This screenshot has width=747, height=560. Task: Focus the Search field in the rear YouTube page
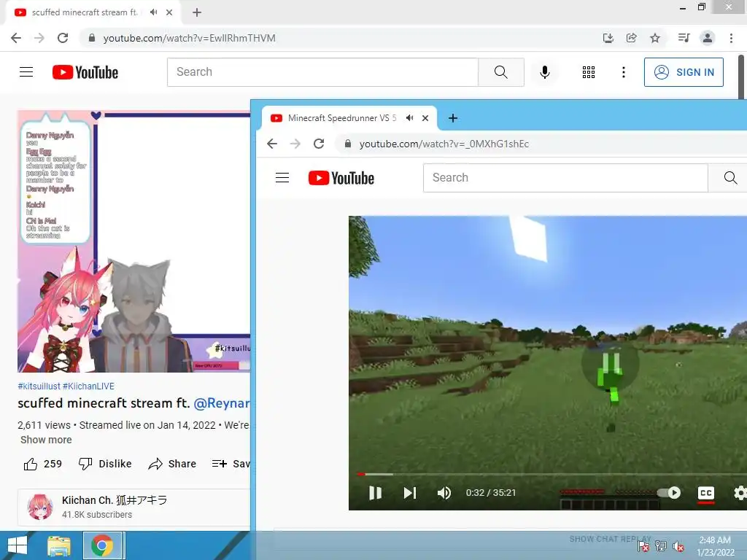tap(322, 72)
